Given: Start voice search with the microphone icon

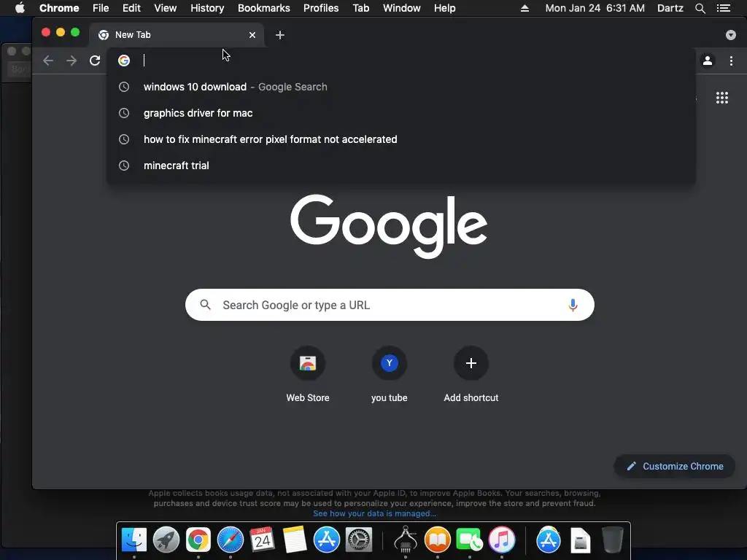Looking at the screenshot, I should coord(573,305).
